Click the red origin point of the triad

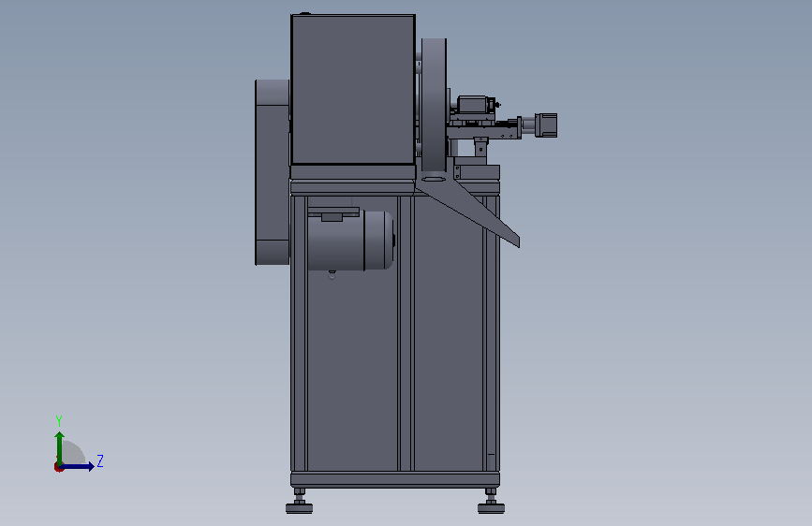[58, 467]
